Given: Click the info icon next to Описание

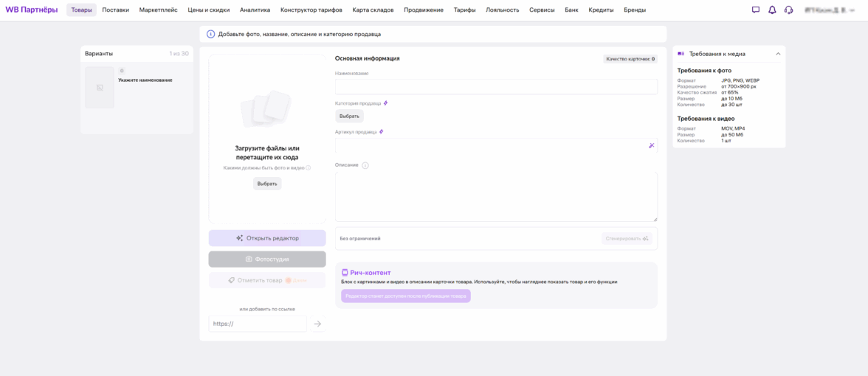Looking at the screenshot, I should click(365, 165).
